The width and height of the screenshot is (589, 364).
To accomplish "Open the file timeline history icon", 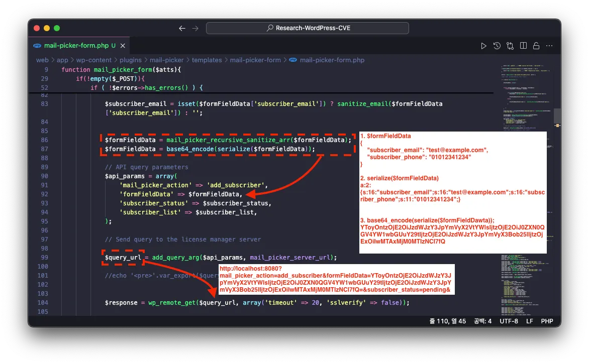I will (x=497, y=46).
